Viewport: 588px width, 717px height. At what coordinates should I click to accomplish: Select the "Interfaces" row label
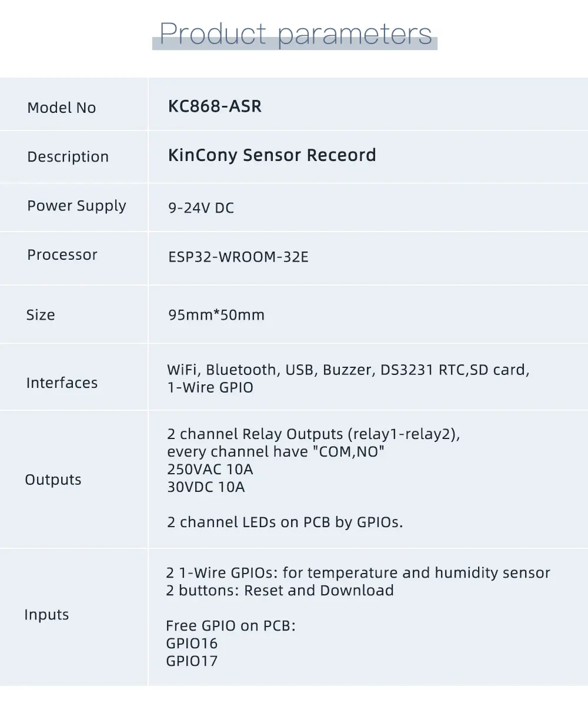tap(62, 383)
